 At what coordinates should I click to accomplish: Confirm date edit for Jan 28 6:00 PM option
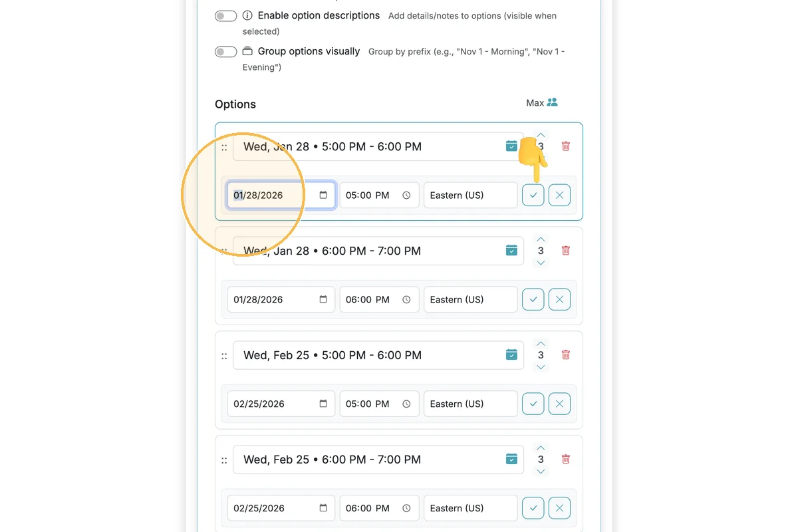pyautogui.click(x=533, y=300)
